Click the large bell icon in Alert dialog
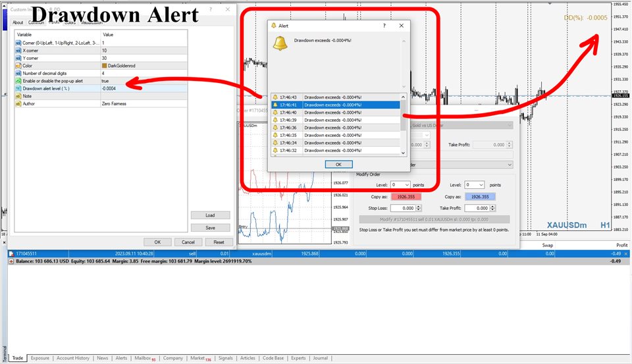Screen dimensions: 632x364 click(280, 43)
